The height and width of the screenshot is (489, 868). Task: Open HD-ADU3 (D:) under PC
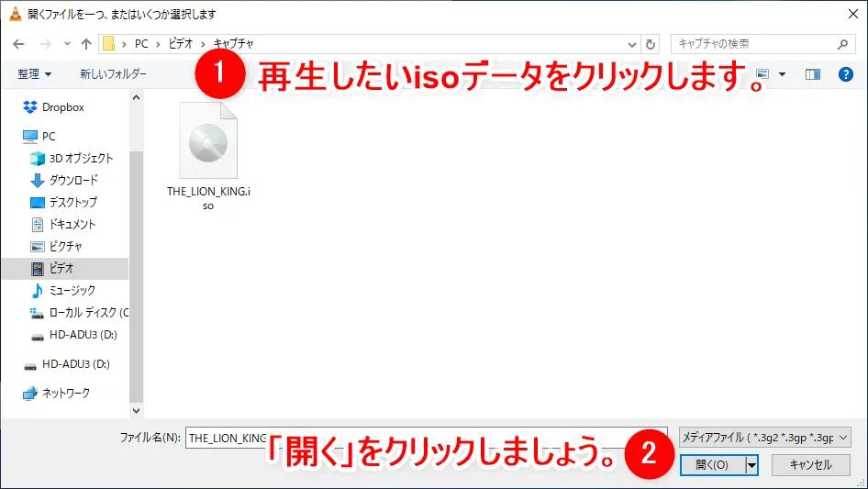[x=73, y=335]
